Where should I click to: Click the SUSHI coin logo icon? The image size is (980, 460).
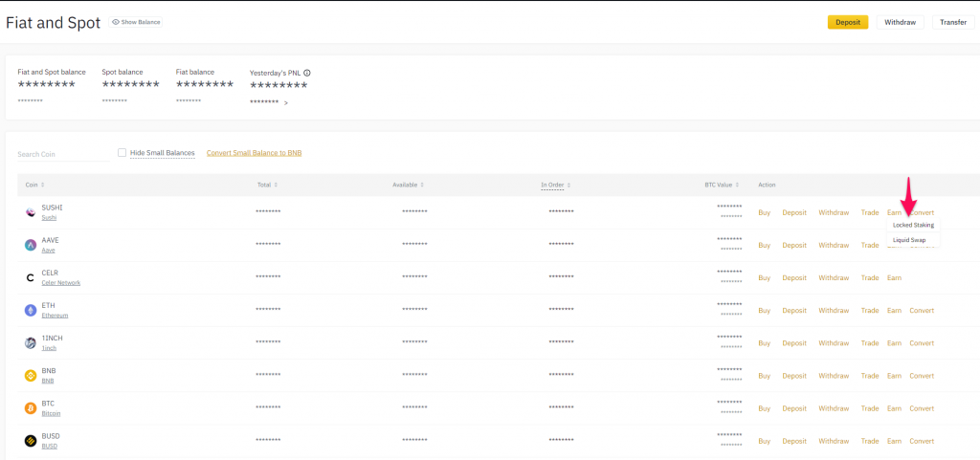[30, 213]
